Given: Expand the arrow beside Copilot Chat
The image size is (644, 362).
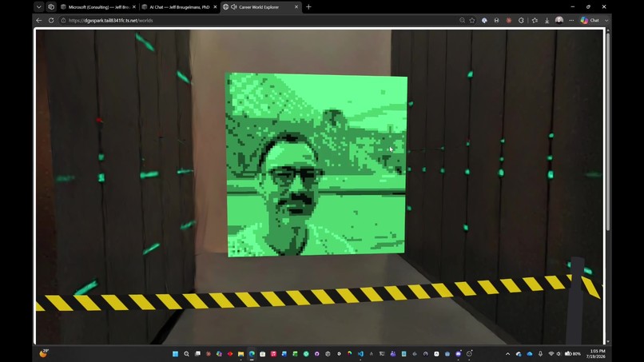Looking at the screenshot, I should pyautogui.click(x=606, y=20).
